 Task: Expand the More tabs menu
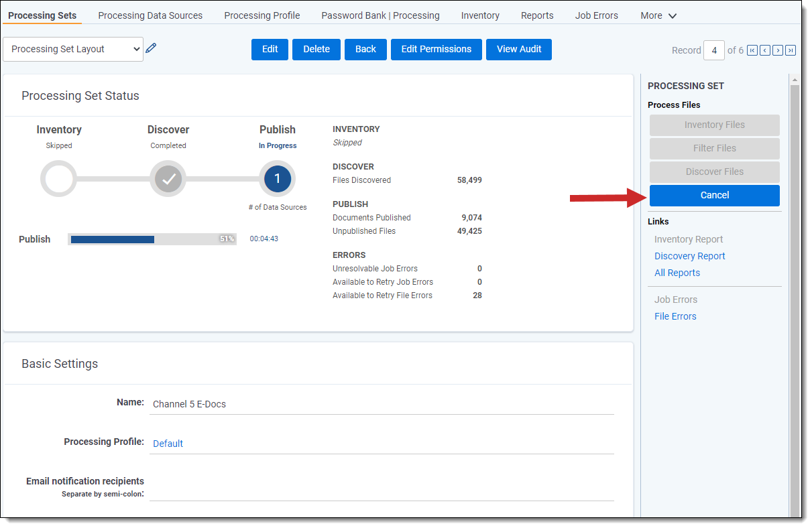tap(658, 15)
